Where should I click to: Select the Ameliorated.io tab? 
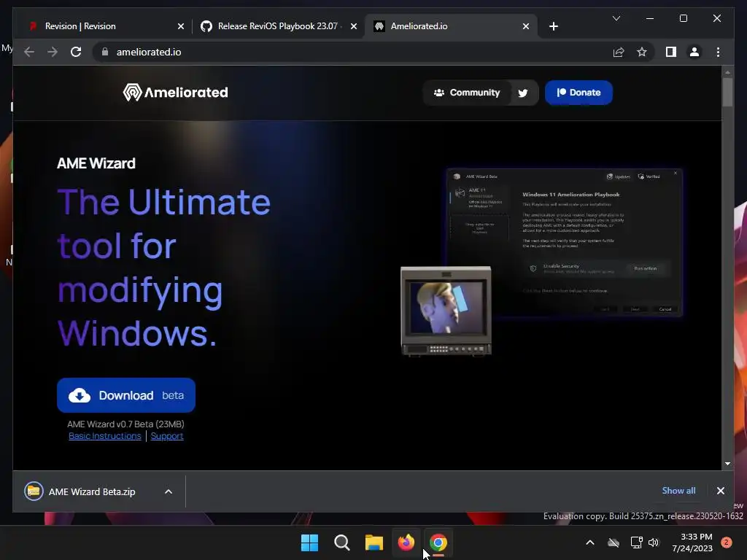[451, 26]
